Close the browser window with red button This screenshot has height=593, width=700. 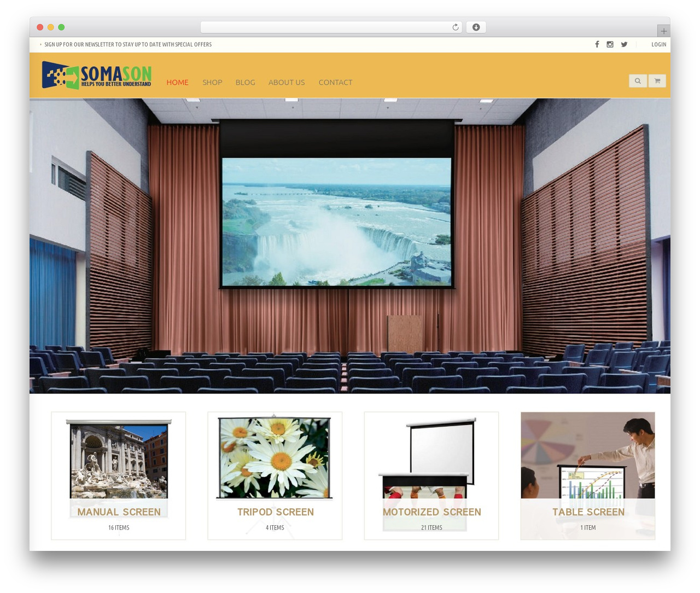(x=40, y=27)
